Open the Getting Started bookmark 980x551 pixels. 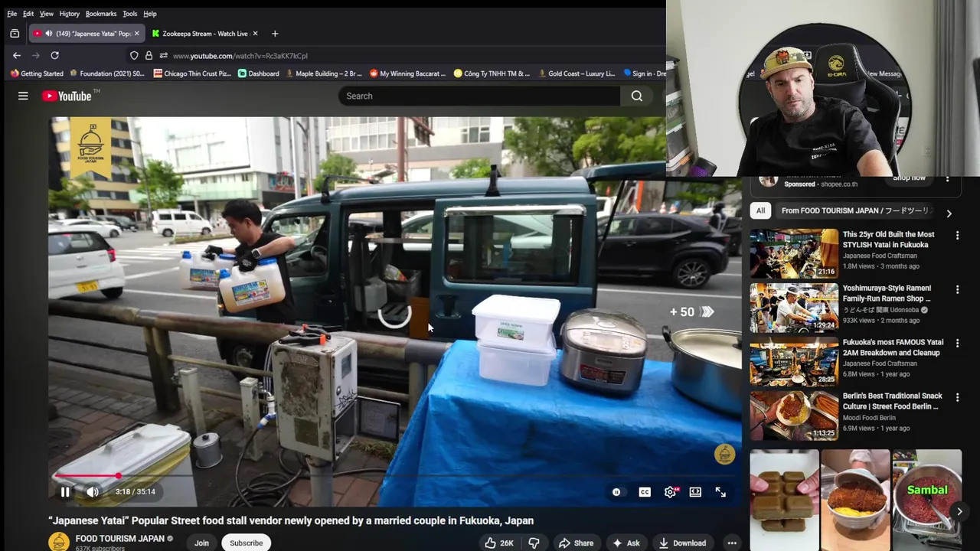click(x=37, y=73)
